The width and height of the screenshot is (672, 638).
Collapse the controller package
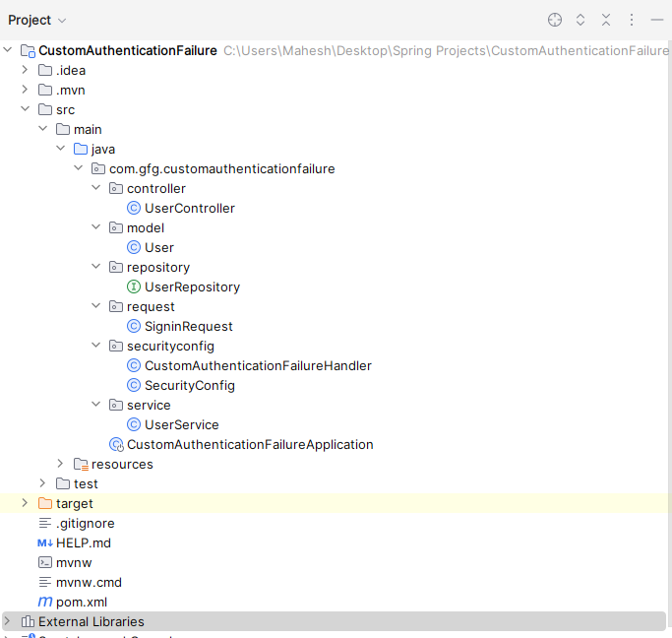coord(96,188)
